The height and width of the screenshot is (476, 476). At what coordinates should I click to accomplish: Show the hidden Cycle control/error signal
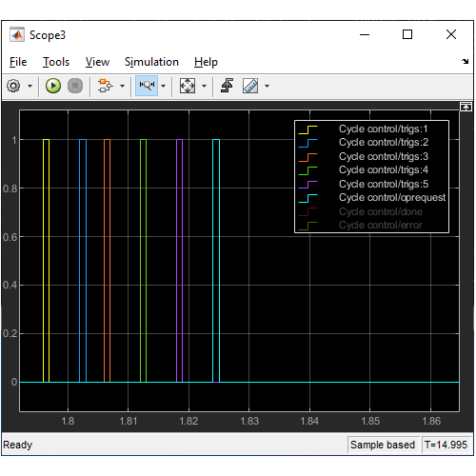[381, 225]
